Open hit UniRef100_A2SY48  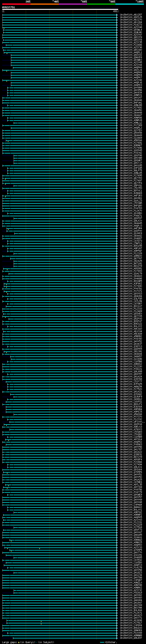(131, 27)
